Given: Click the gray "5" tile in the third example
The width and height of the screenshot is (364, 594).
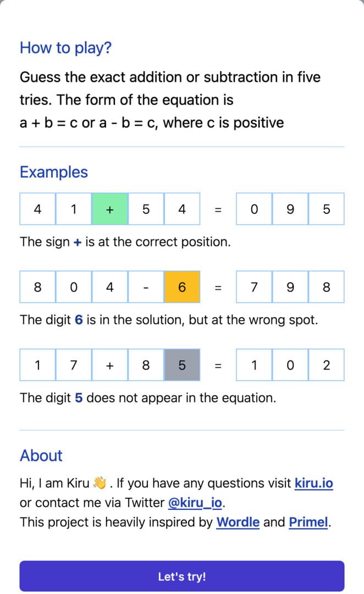Looking at the screenshot, I should pos(181,365).
